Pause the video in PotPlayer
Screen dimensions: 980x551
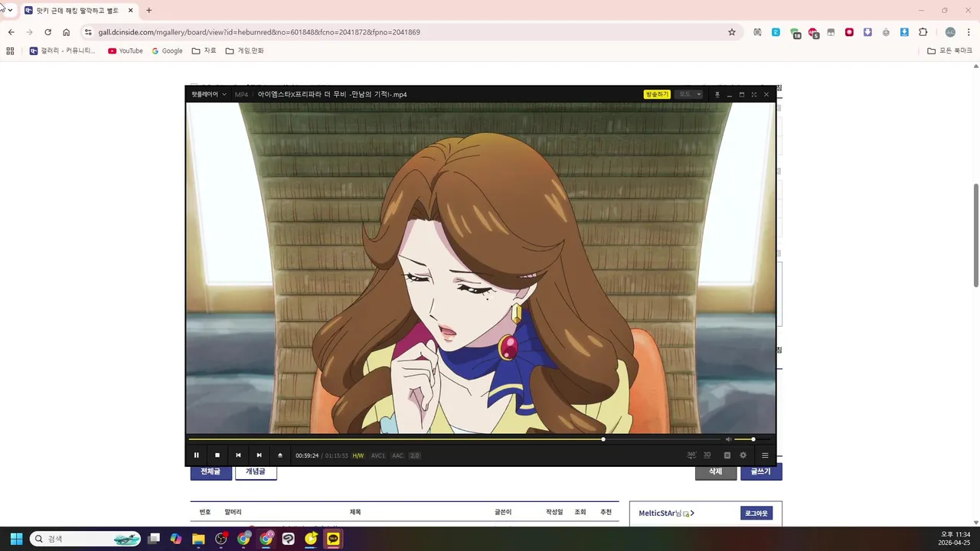point(196,455)
